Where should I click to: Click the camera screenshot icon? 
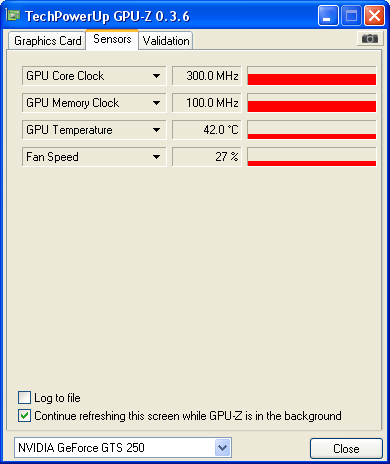click(369, 39)
